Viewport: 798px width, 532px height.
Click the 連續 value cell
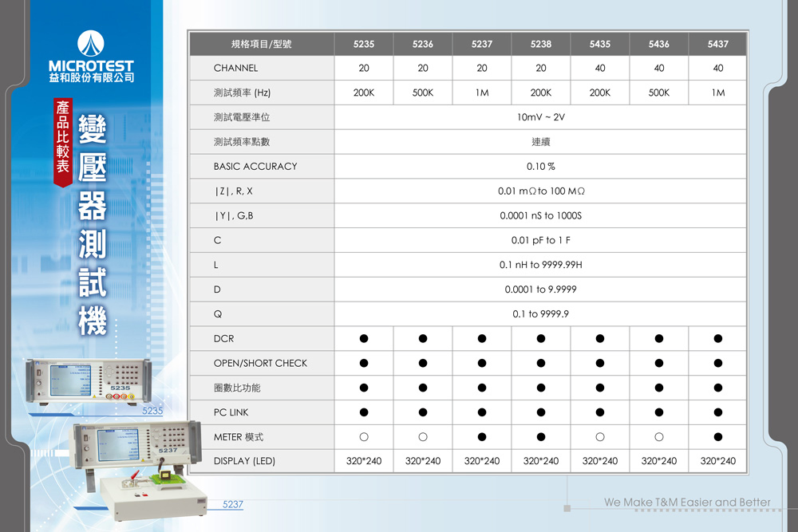[541, 142]
